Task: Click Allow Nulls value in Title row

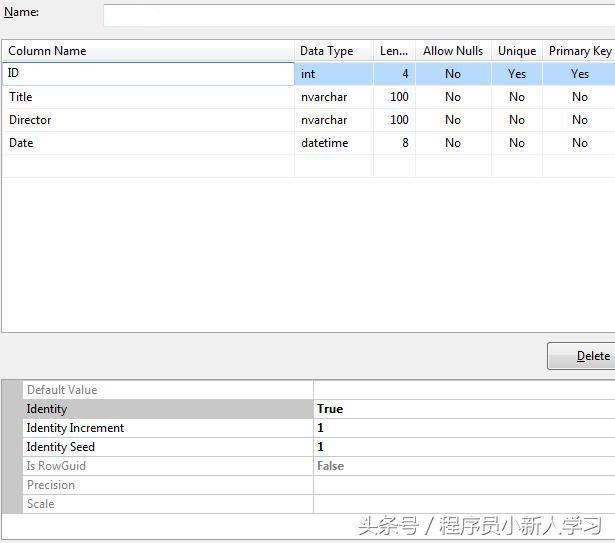Action: coord(453,97)
